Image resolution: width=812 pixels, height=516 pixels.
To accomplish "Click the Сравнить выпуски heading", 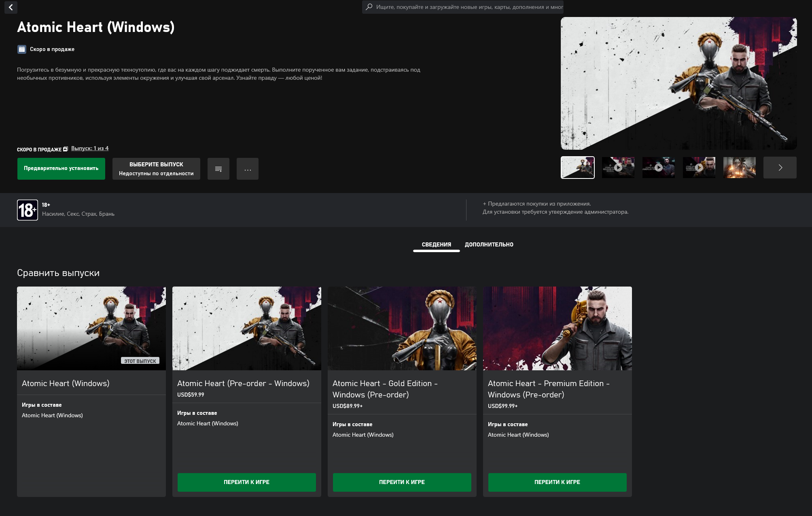I will [x=58, y=273].
